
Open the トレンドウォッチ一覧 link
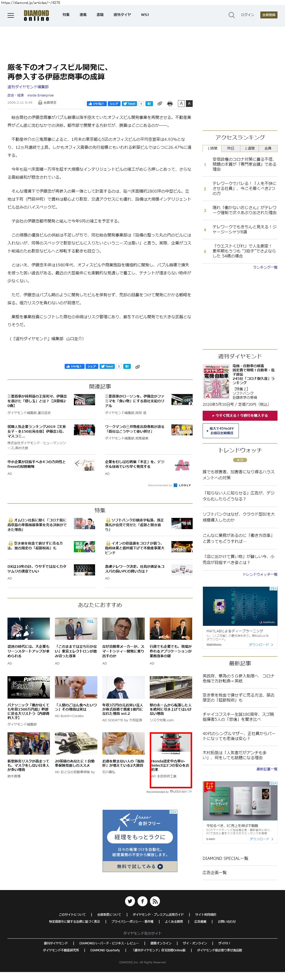[260, 574]
